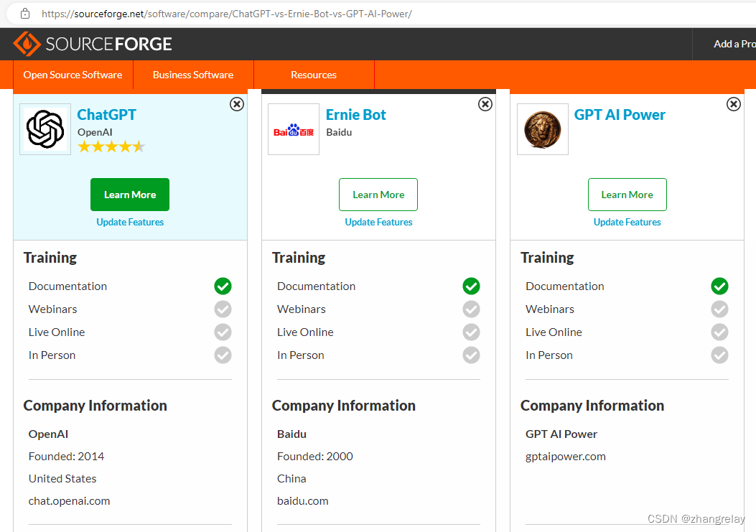Click the GPT AI Power lion logo

tap(543, 129)
